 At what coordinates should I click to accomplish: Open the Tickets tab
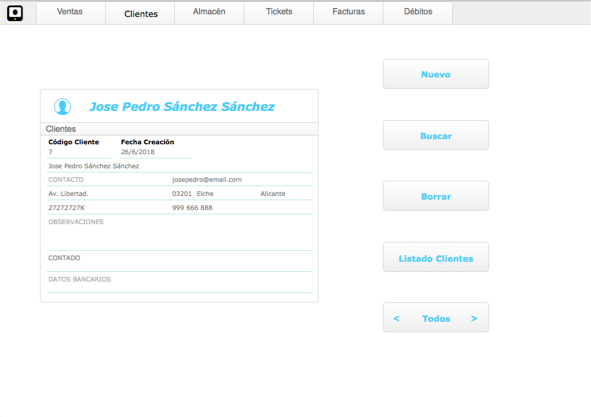pos(279,12)
